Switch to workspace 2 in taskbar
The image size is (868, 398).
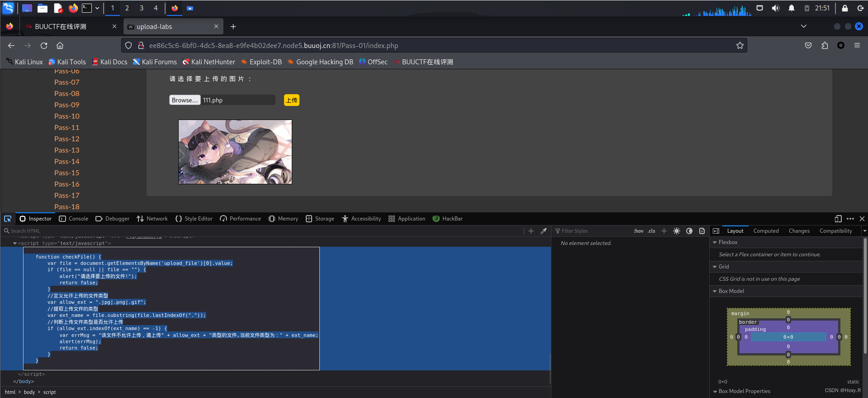(x=127, y=8)
